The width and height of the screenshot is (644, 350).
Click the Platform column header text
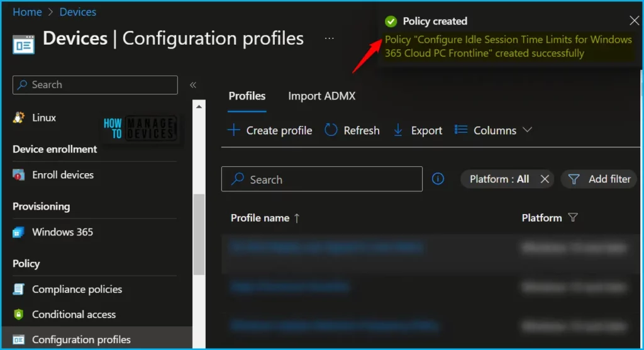tap(541, 218)
